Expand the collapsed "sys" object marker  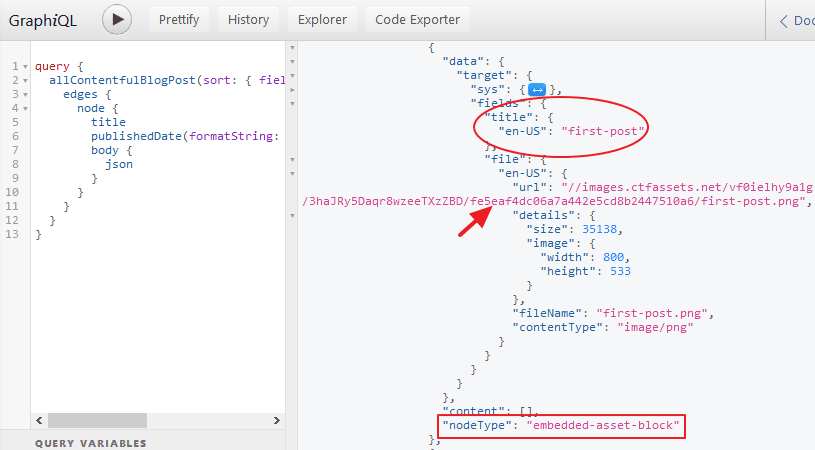click(x=536, y=90)
